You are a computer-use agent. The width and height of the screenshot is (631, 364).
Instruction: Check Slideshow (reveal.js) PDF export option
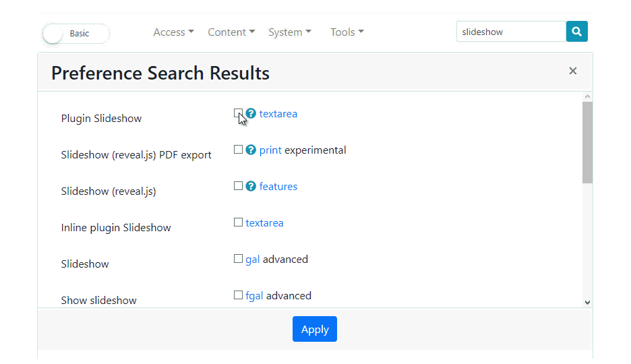coord(238,149)
